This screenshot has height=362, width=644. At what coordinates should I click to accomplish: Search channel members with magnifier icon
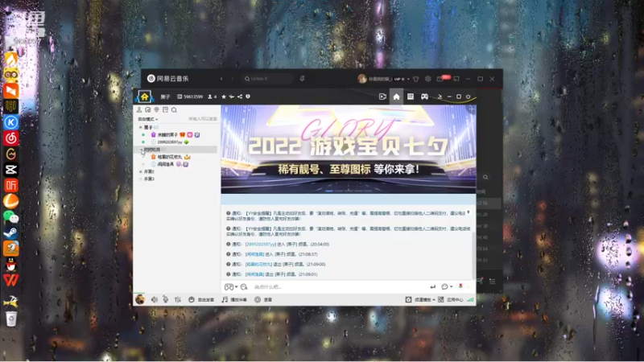click(x=174, y=110)
